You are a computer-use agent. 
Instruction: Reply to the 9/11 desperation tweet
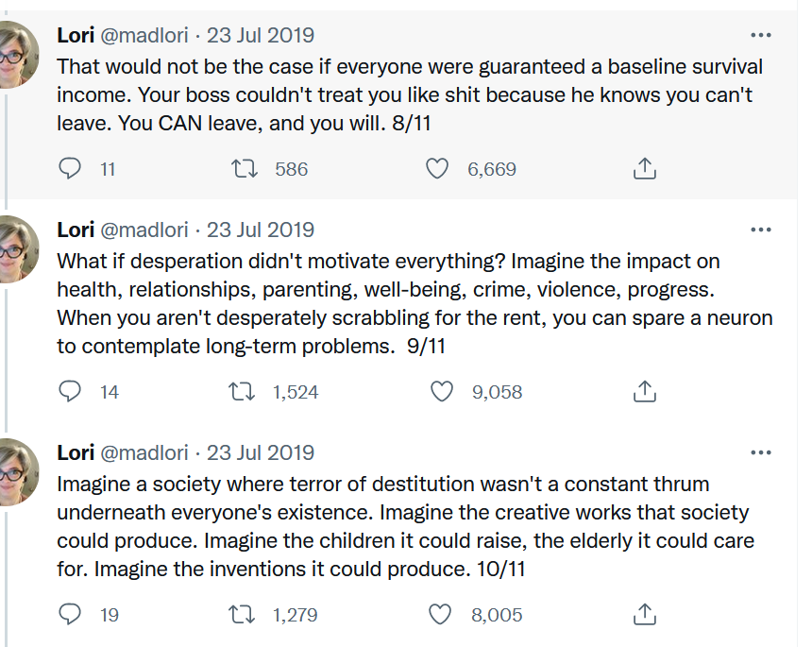coord(69,392)
